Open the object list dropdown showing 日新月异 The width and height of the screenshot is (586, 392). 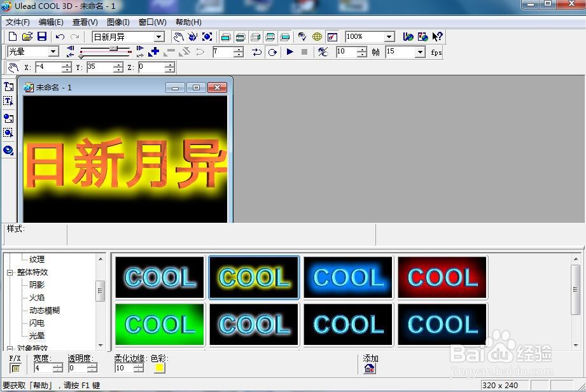159,37
